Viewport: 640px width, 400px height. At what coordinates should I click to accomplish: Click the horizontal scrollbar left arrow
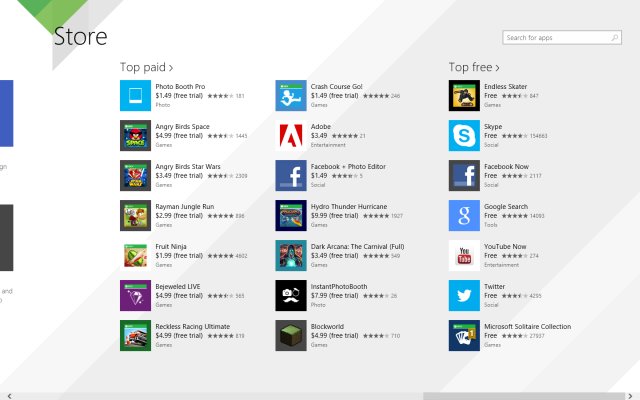(5, 395)
